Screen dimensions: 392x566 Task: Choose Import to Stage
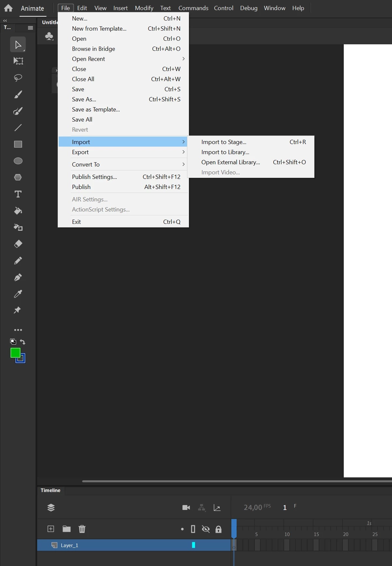pos(251,142)
